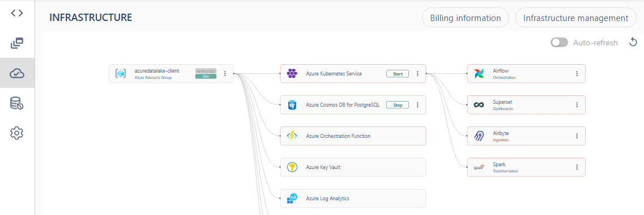
Task: Click the Airbyte logo icon
Action: coord(479,136)
